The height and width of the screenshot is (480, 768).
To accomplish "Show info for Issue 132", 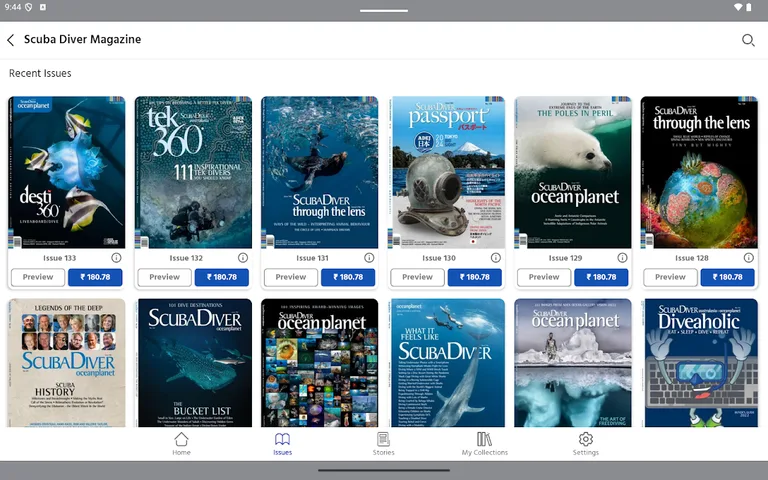I will tap(242, 258).
